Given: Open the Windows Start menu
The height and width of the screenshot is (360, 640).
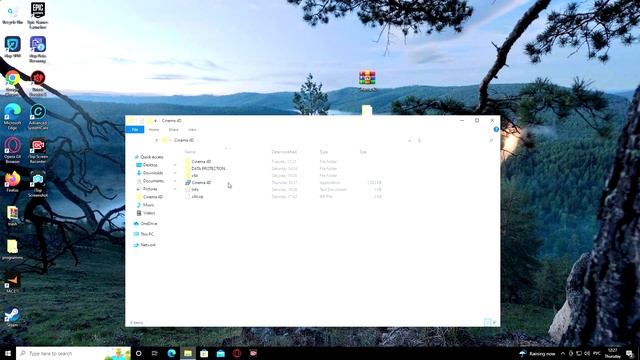Looking at the screenshot, I should point(8,353).
